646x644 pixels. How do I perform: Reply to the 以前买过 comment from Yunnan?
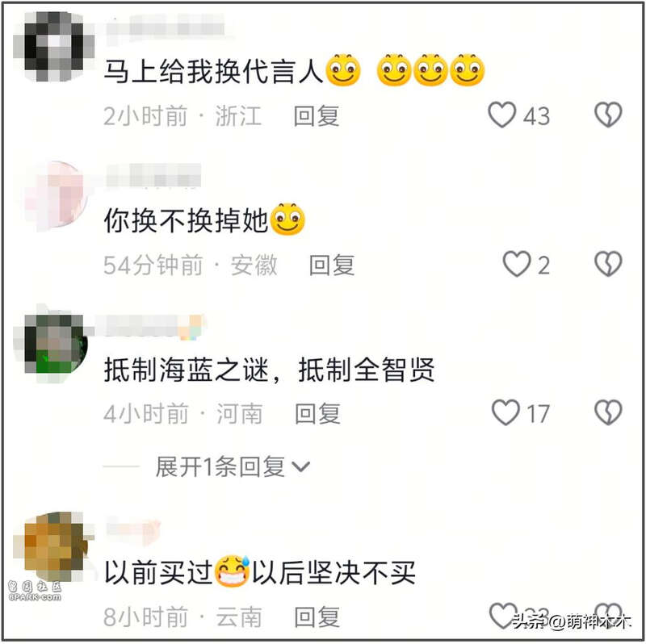(317, 617)
